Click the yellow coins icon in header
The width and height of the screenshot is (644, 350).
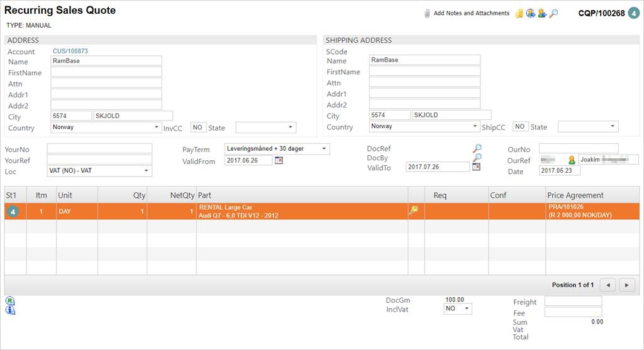pos(519,13)
